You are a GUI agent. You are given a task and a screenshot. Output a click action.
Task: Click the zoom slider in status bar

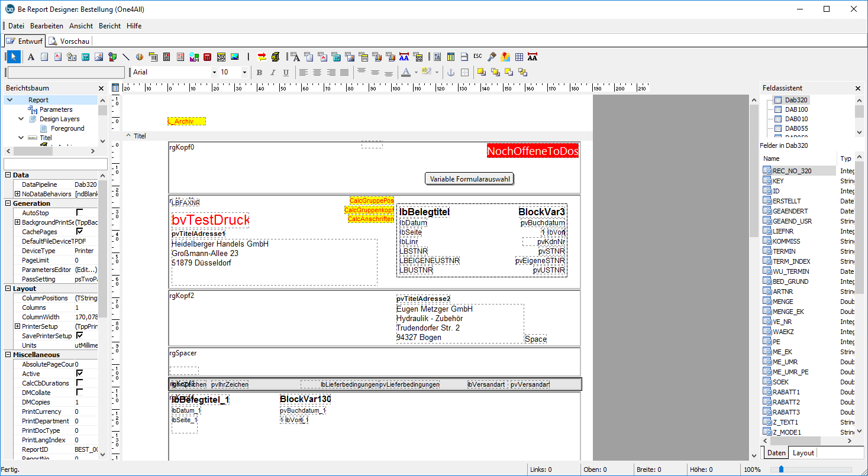tap(782, 469)
